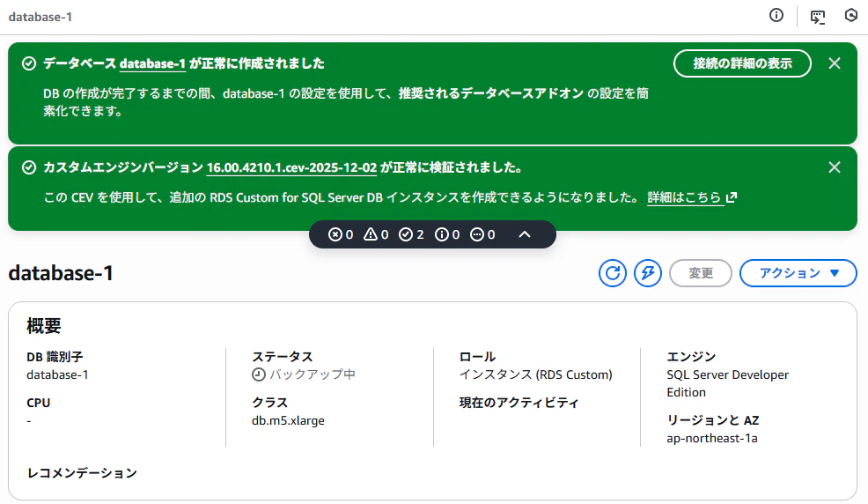Select DB identifier value database-1

click(x=57, y=375)
